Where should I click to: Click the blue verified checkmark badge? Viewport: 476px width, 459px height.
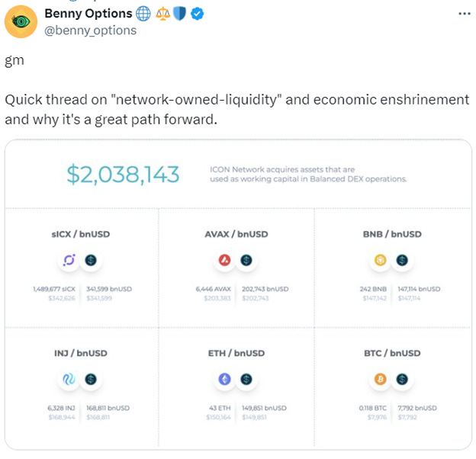point(197,14)
